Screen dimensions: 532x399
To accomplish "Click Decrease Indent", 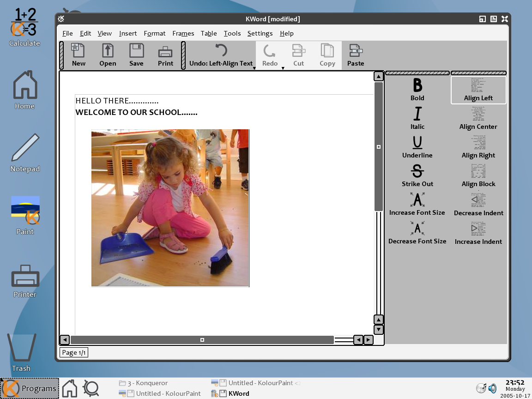I will 478,205.
